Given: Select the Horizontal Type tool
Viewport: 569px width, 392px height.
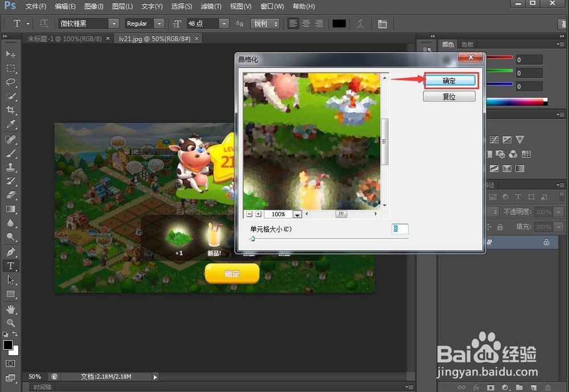Looking at the screenshot, I should (10, 266).
